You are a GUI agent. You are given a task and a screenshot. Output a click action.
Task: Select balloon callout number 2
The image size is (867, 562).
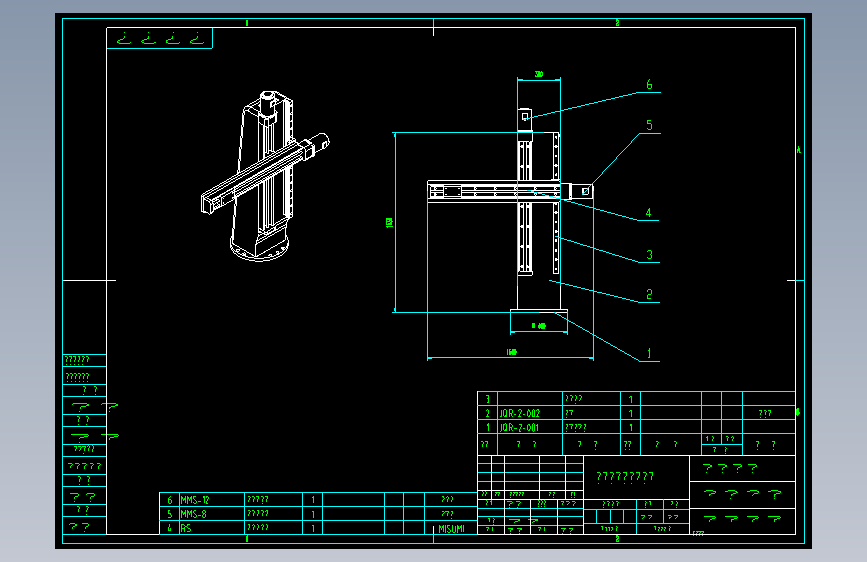point(649,294)
